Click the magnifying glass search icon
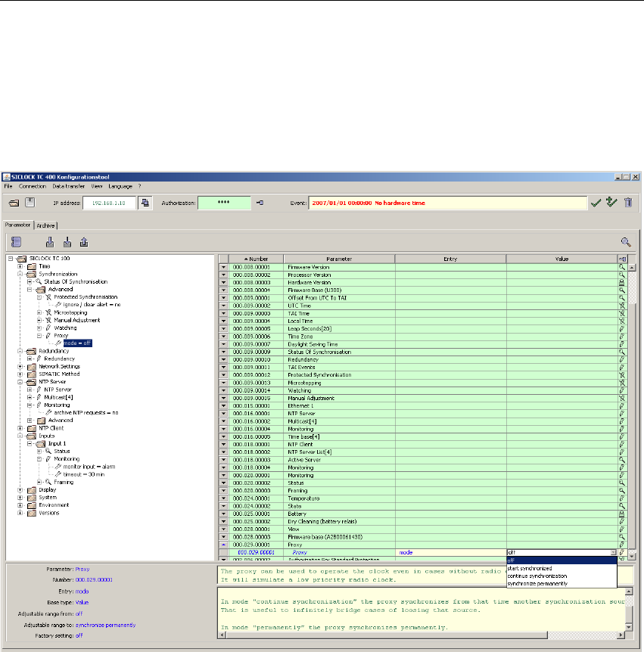Image resolution: width=644 pixels, height=652 pixels. pyautogui.click(x=626, y=242)
